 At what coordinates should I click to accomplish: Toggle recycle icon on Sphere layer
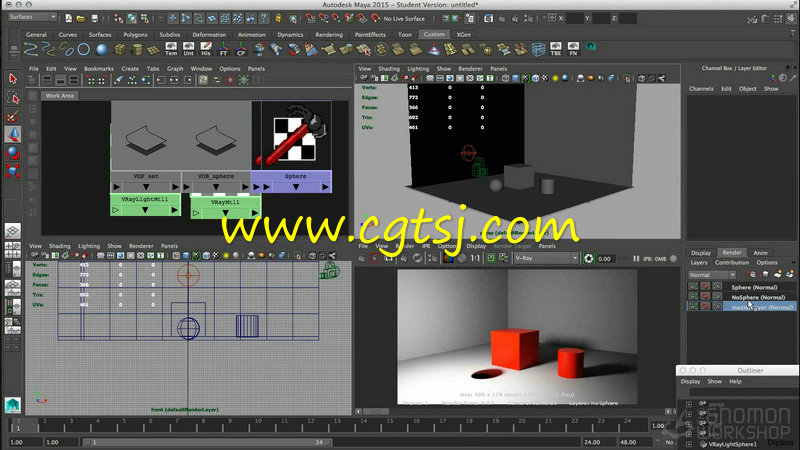pyautogui.click(x=705, y=287)
